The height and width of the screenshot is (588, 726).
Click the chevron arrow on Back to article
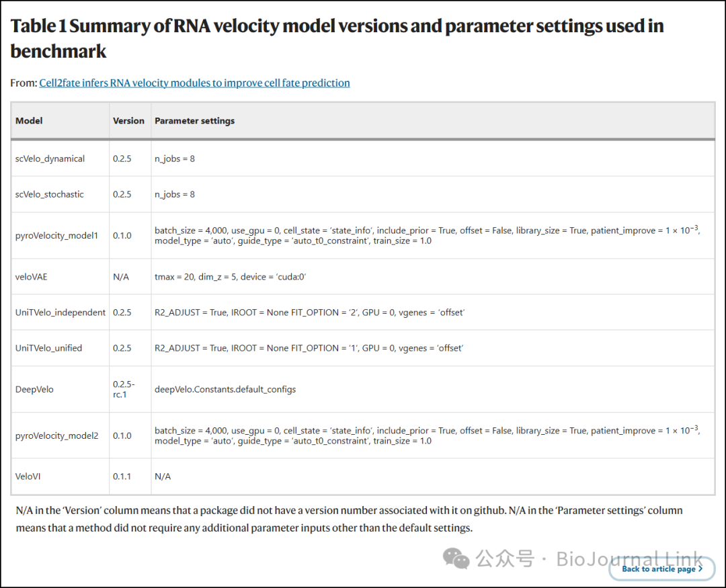pyautogui.click(x=700, y=569)
